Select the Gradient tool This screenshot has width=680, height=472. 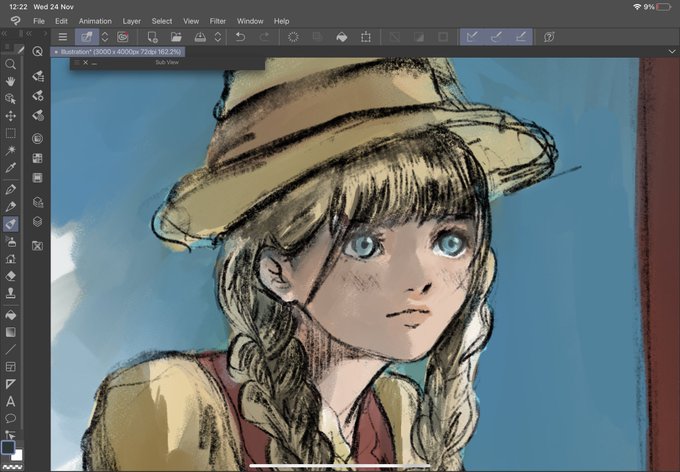click(x=10, y=332)
